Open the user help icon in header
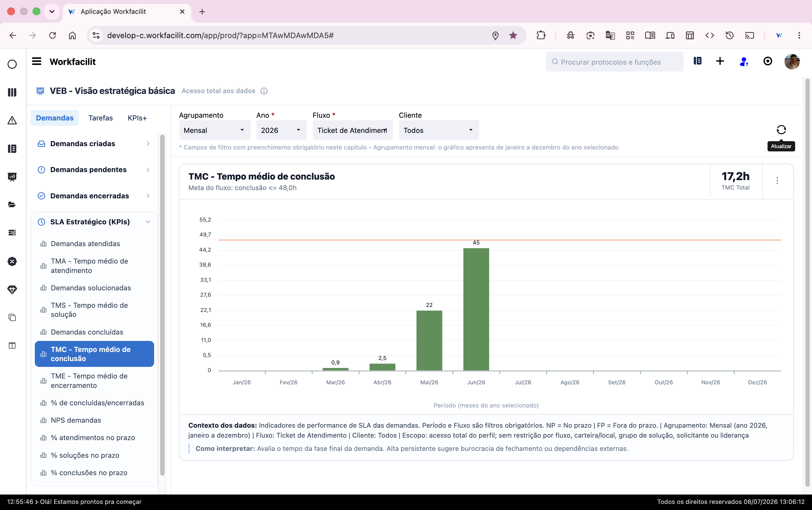The height and width of the screenshot is (510, 812). pos(744,61)
